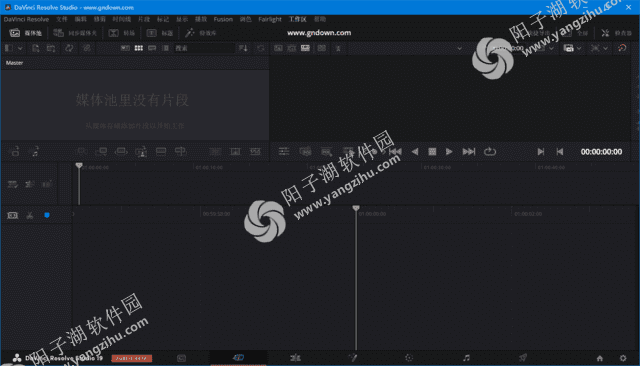The image size is (640, 366).
Task: Jump to last frame in viewer
Action: (x=469, y=152)
